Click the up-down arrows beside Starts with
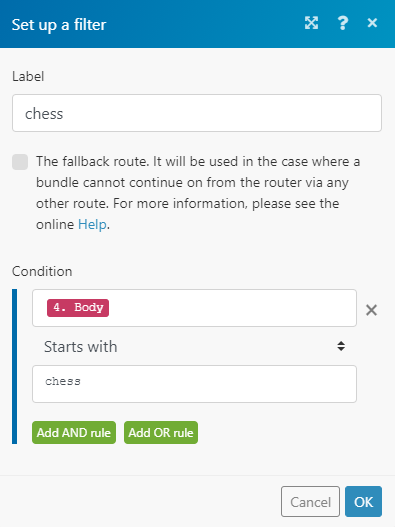 click(341, 346)
